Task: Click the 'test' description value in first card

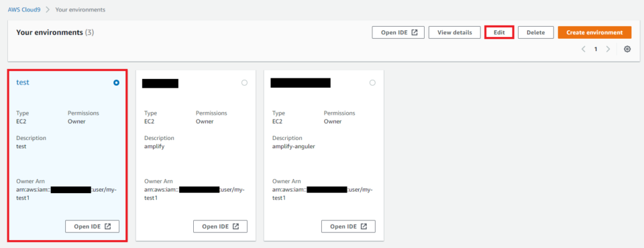Action: pos(21,147)
